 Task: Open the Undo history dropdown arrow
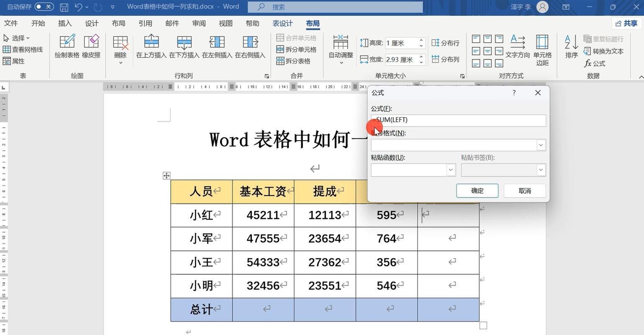(x=87, y=7)
